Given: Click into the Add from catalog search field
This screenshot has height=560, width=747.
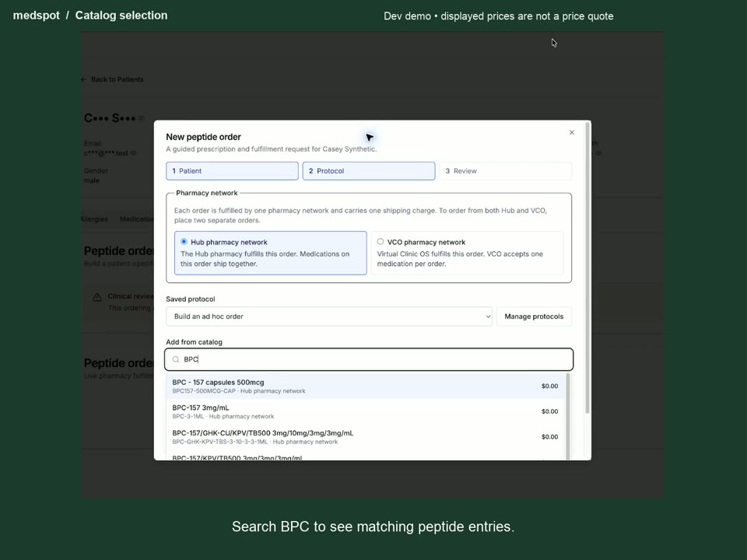Looking at the screenshot, I should [369, 359].
